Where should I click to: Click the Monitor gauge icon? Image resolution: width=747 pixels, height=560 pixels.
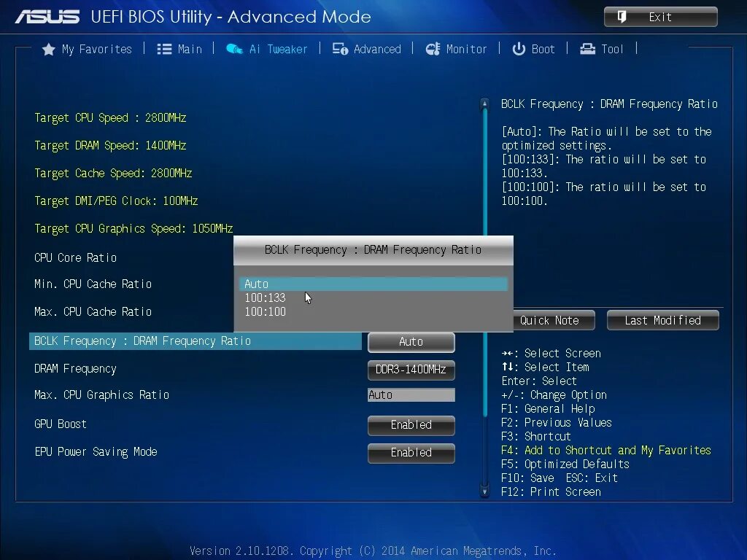click(x=433, y=49)
